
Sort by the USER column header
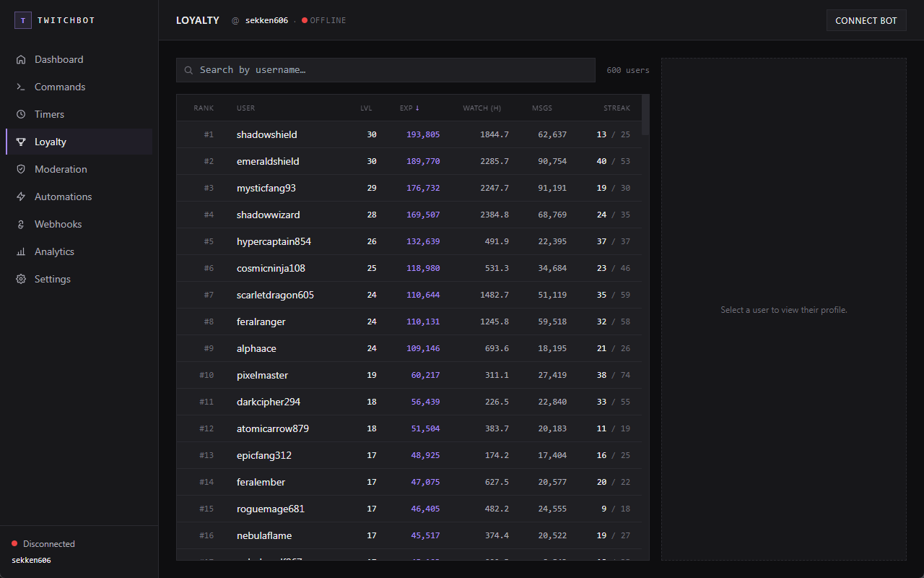245,108
